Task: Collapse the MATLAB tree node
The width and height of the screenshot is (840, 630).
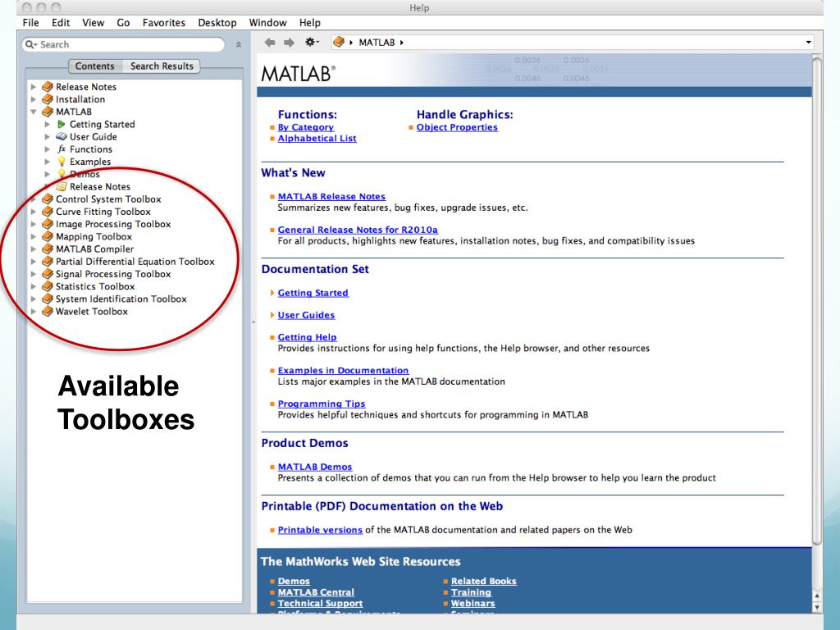Action: click(33, 112)
